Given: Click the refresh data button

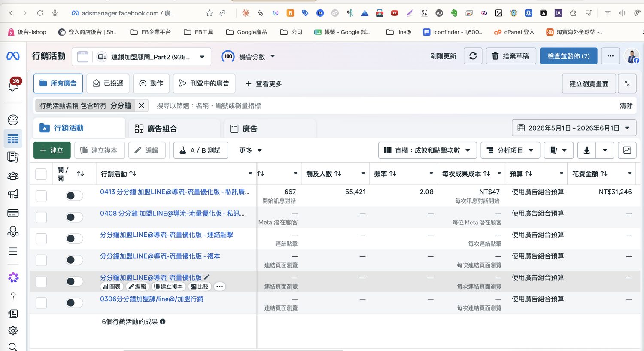Looking at the screenshot, I should coord(473,56).
